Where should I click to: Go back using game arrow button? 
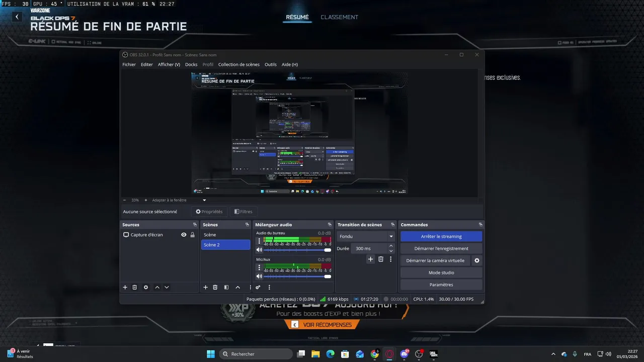(x=17, y=17)
